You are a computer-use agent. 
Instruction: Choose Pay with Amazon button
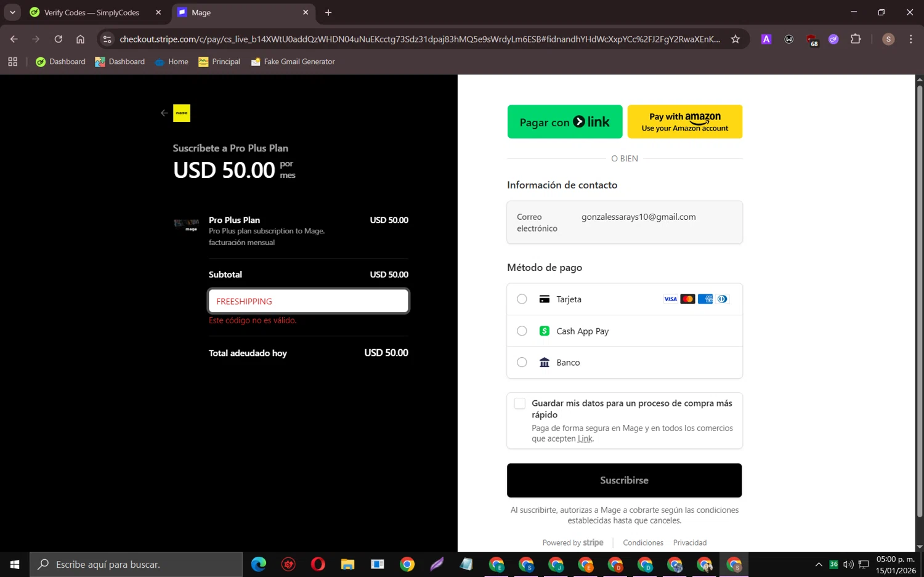(685, 122)
